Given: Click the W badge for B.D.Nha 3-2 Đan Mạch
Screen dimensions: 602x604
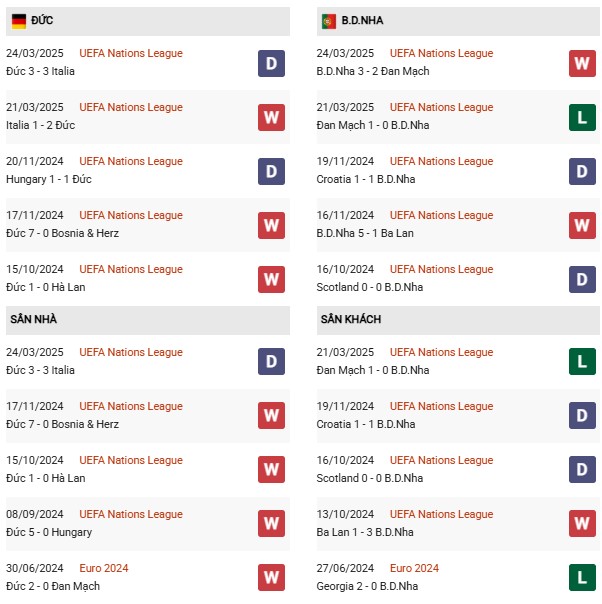Looking at the screenshot, I should point(582,63).
